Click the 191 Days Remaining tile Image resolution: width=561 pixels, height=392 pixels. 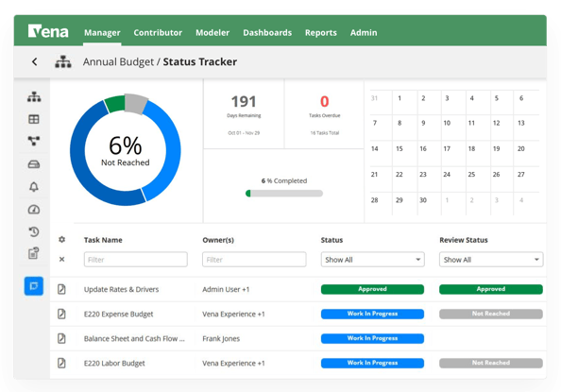click(244, 114)
